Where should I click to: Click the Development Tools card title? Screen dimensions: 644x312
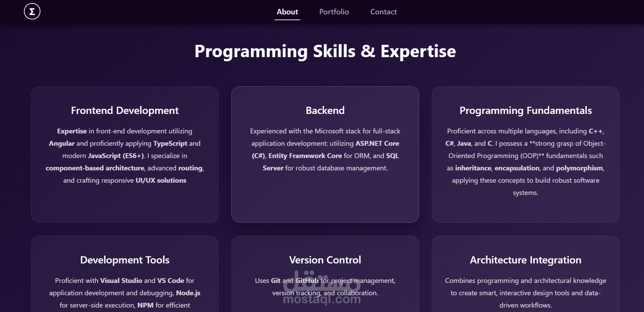tap(125, 260)
